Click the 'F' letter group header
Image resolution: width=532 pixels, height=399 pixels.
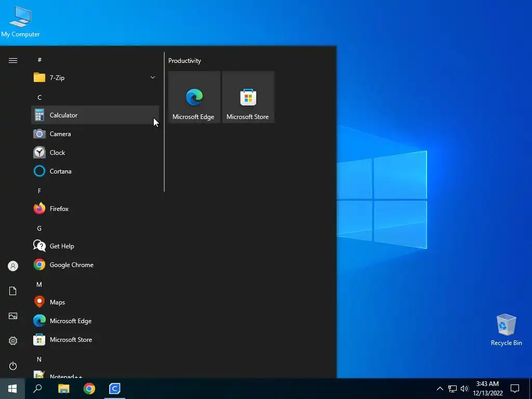point(39,191)
